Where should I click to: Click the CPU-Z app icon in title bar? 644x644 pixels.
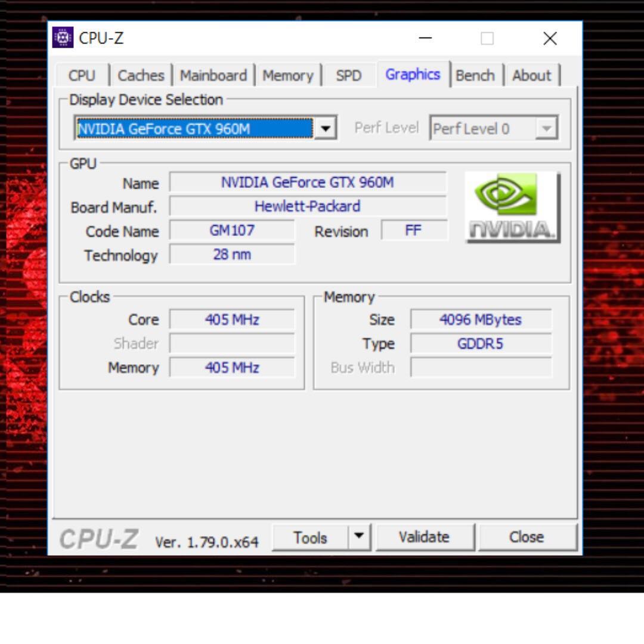[63, 38]
